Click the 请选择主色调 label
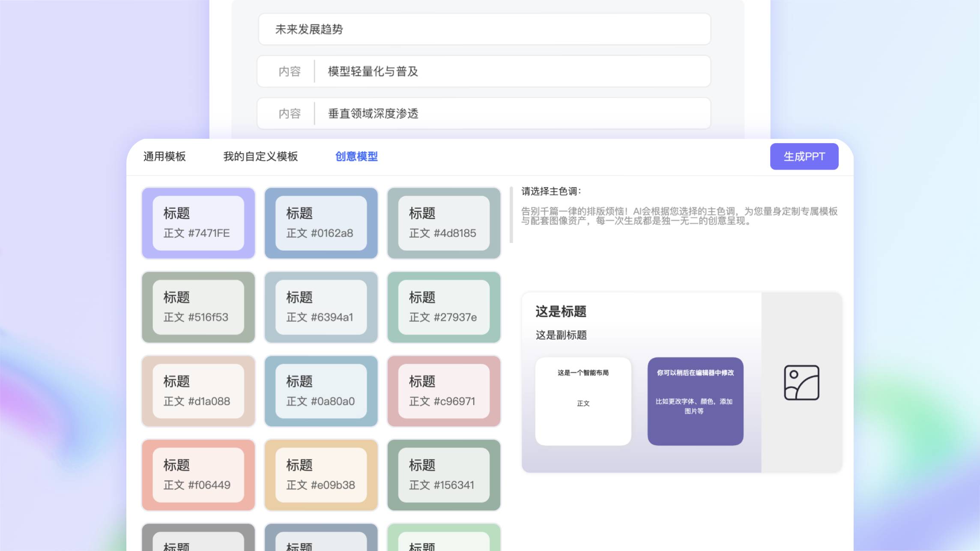Viewport: 980px width, 551px height. point(551,191)
